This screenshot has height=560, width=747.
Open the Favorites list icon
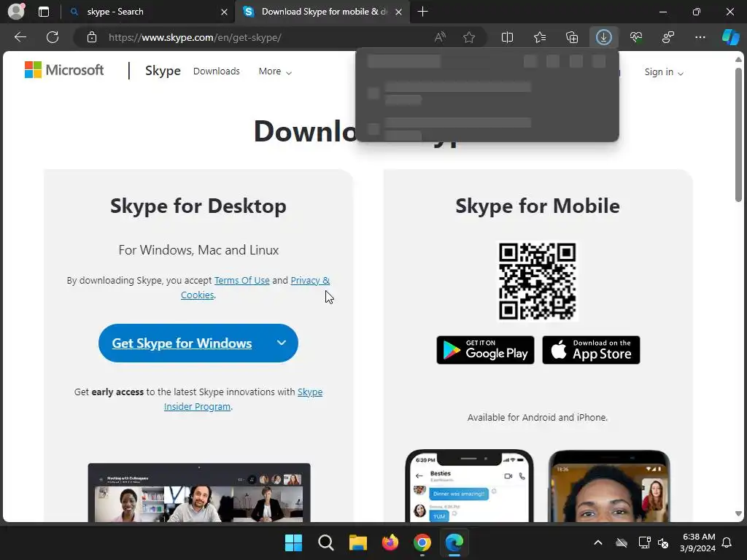coord(540,37)
